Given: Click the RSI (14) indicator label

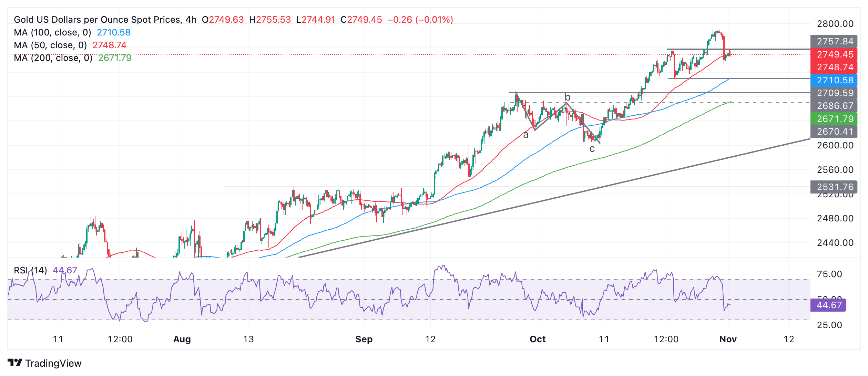Looking at the screenshot, I should tap(30, 270).
